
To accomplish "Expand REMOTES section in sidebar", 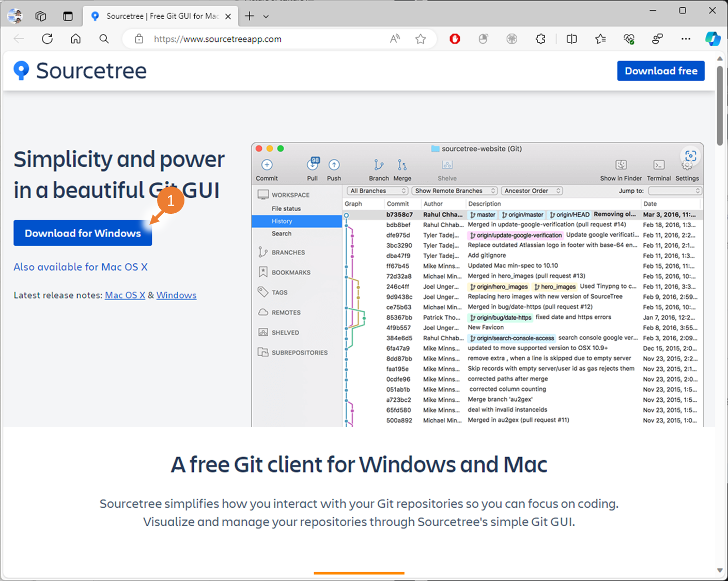I will point(279,312).
